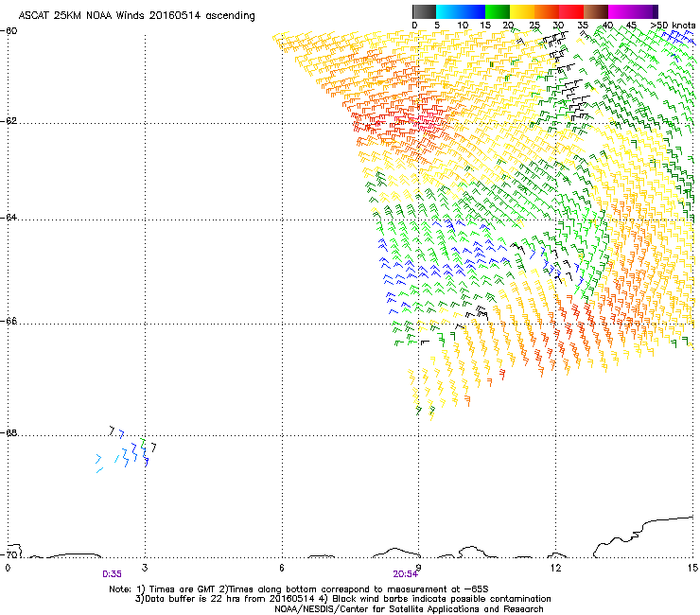Click the legend number '10' under the color bar
Image resolution: width=700 pixels, height=615 pixels.
pos(463,26)
